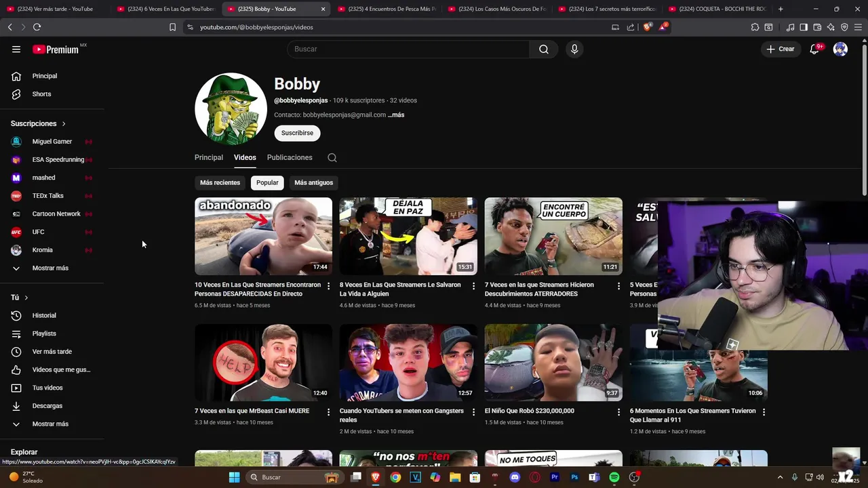The height and width of the screenshot is (488, 868).
Task: Go back in browser history
Action: click(9, 27)
